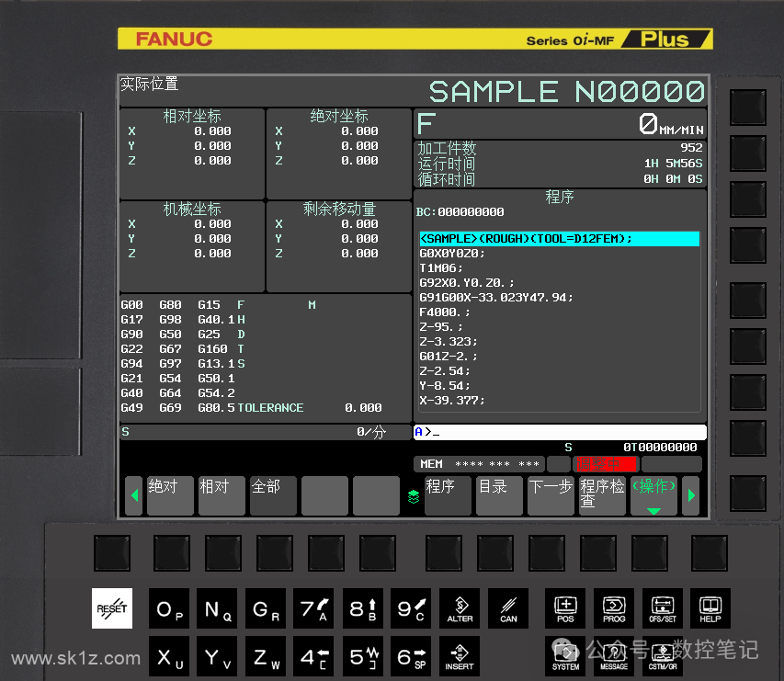Tap the 6/SP numeric key
This screenshot has height=681, width=784.
411,656
